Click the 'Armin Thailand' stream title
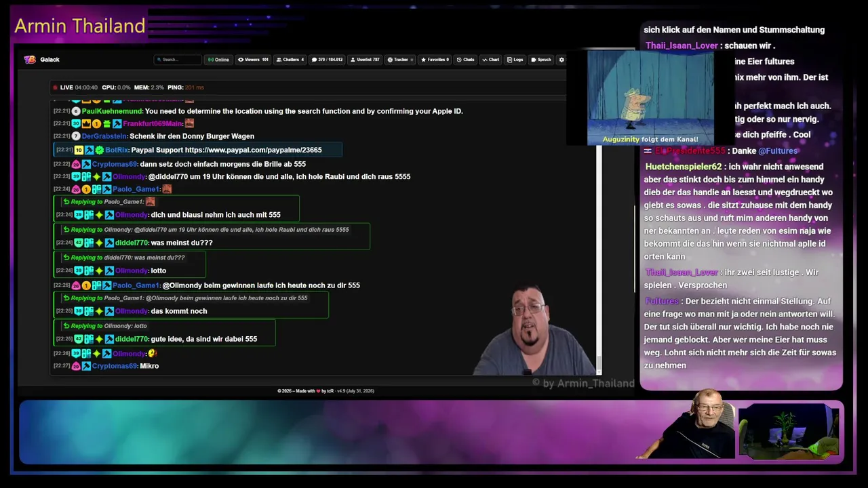 (80, 26)
